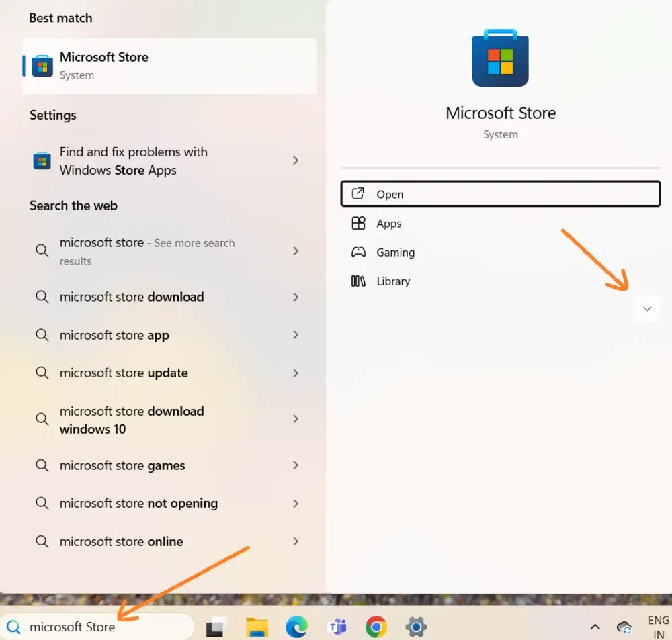The image size is (672, 640).
Task: Choose 'microsoft store download' web suggestion
Action: click(x=169, y=297)
